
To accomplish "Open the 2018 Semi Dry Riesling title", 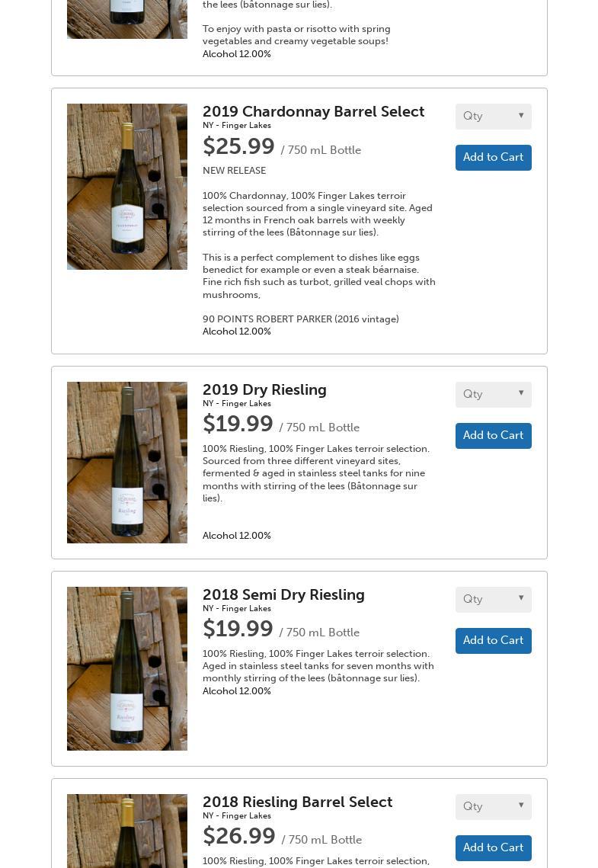I will (x=283, y=595).
